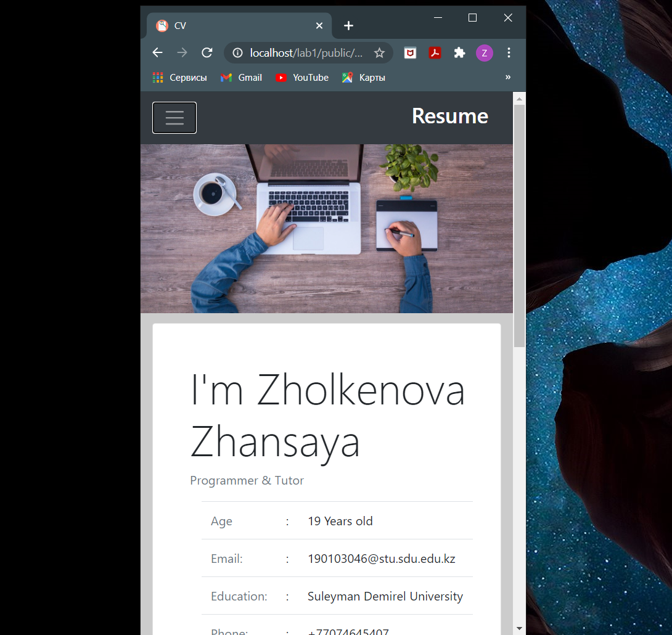
Task: Click the browser forward arrow
Action: (182, 52)
